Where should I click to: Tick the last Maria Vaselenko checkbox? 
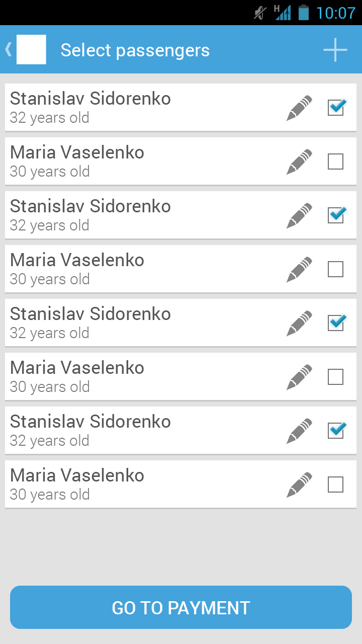pos(335,485)
